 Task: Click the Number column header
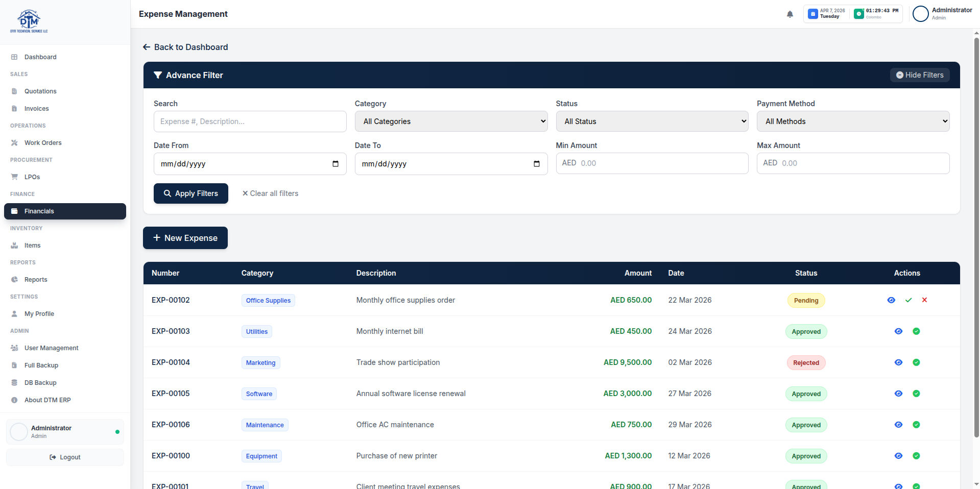pyautogui.click(x=165, y=273)
